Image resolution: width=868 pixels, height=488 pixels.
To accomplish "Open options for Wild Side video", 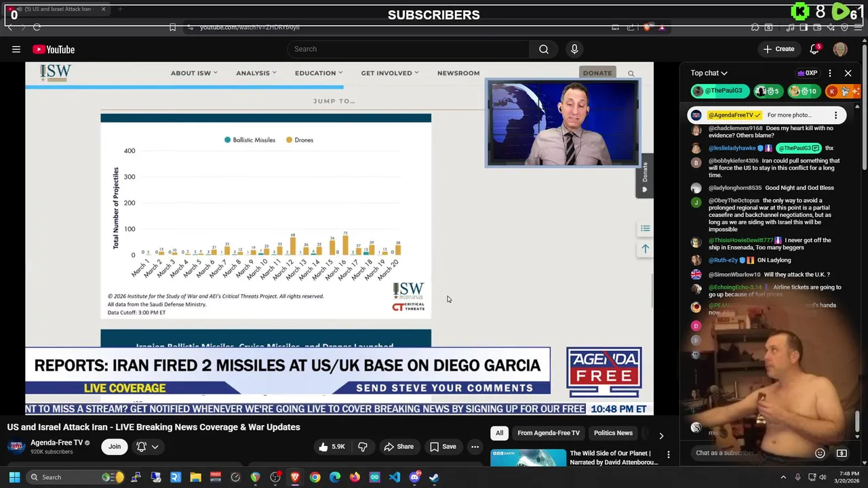I will point(668,454).
